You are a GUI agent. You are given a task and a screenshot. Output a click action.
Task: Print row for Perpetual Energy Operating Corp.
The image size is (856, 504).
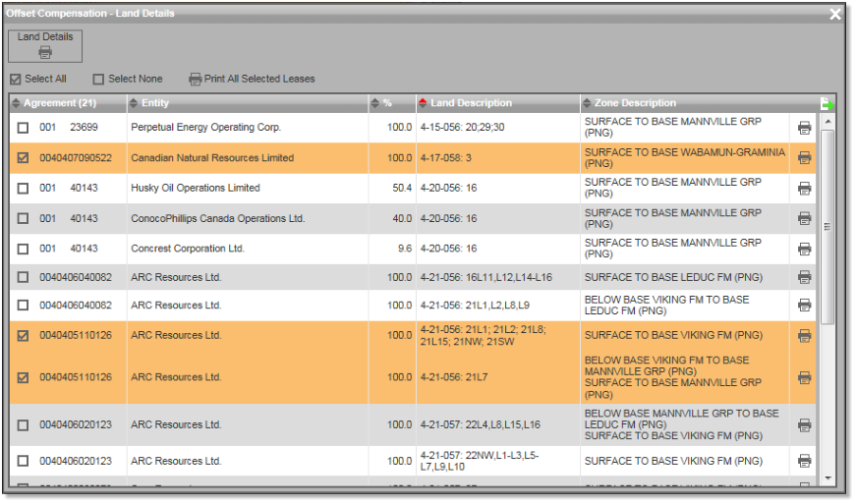click(804, 128)
